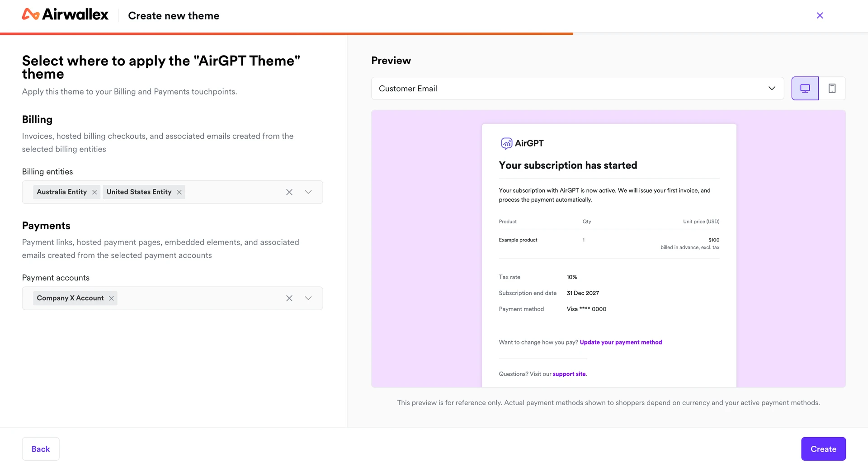Go back with the Back button
Screen dimensions: 868x472
pyautogui.click(x=41, y=449)
